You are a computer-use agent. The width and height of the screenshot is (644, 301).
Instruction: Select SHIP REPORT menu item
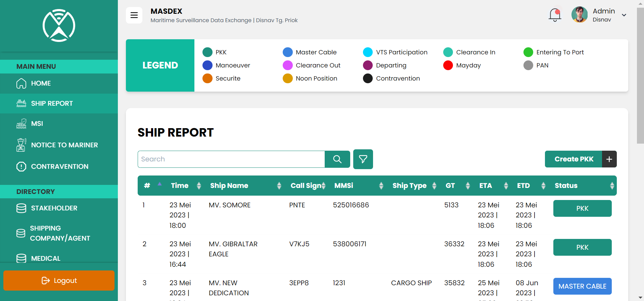click(x=59, y=103)
